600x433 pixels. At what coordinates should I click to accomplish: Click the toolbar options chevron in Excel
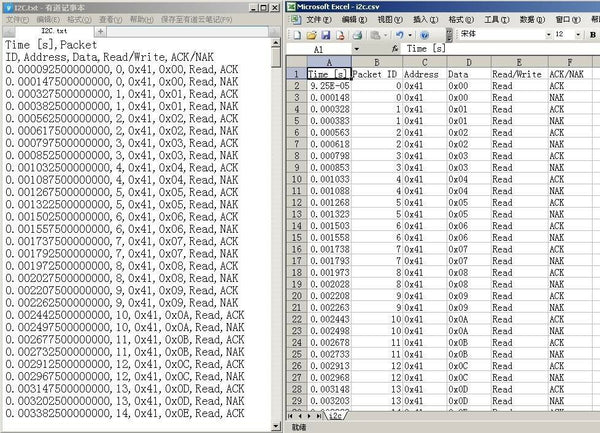tap(450, 35)
